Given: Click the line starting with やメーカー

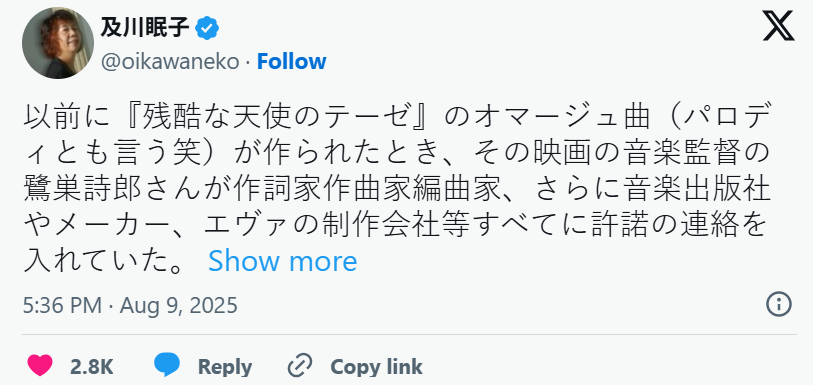Looking at the screenshot, I should point(395,225).
